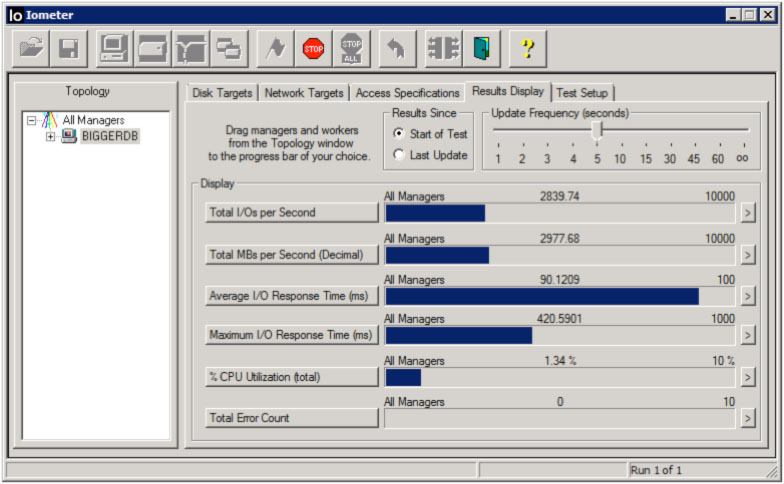784x484 pixels.
Task: Click Update Frequency slider thumb
Action: (597, 130)
